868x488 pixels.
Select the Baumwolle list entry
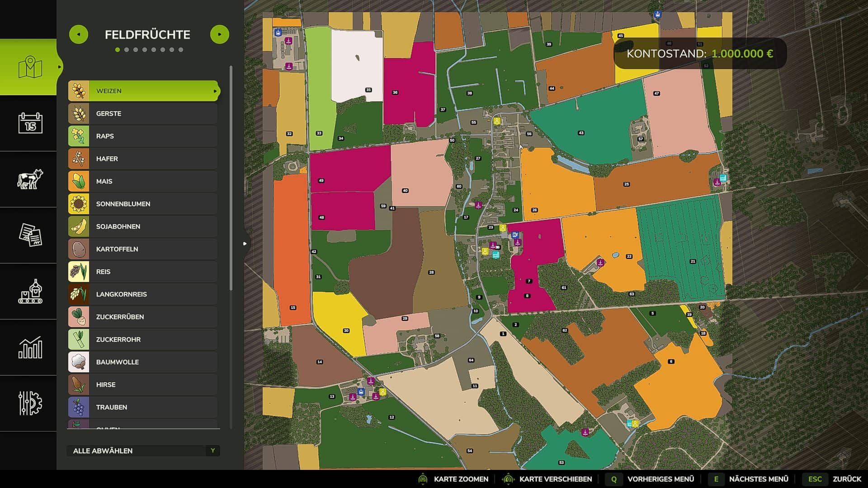143,362
